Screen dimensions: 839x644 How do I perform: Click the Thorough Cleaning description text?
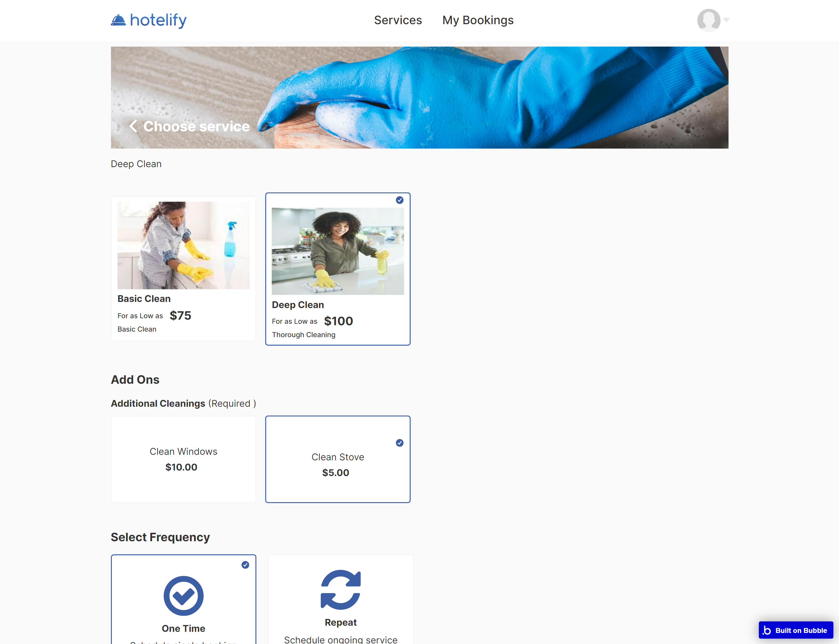(304, 335)
